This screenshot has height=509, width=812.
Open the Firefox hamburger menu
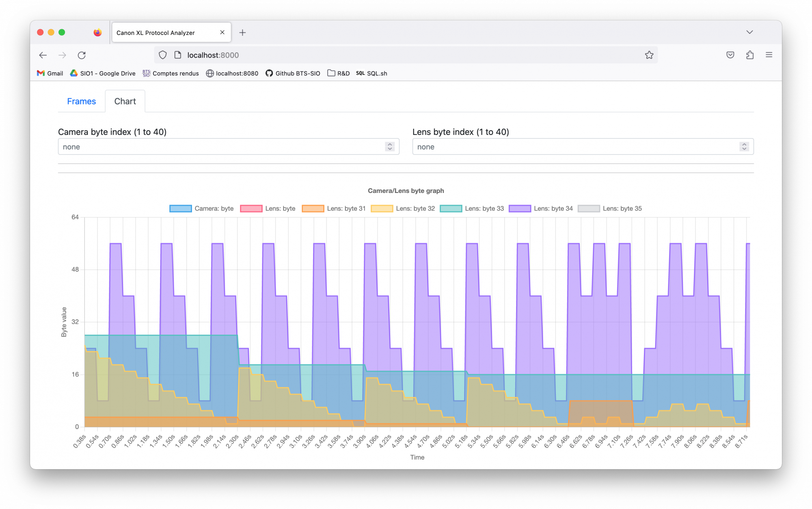point(769,55)
